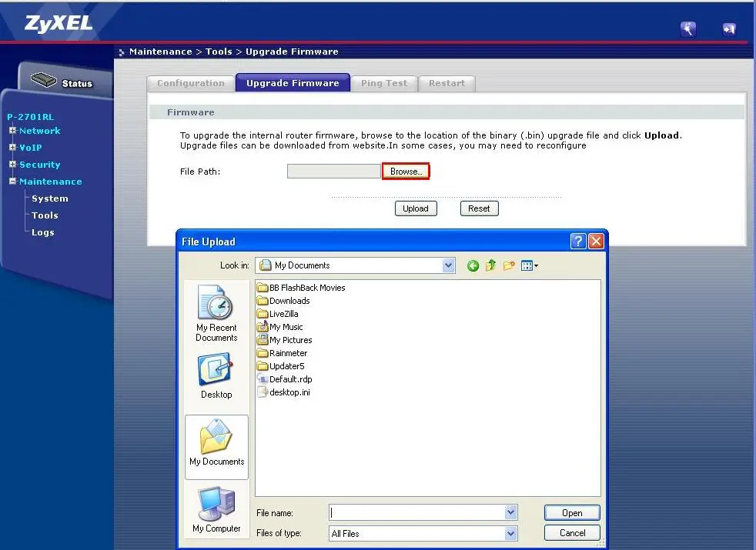This screenshot has height=550, width=756.
Task: Expand the Network menu in sidebar
Action: coord(12,131)
